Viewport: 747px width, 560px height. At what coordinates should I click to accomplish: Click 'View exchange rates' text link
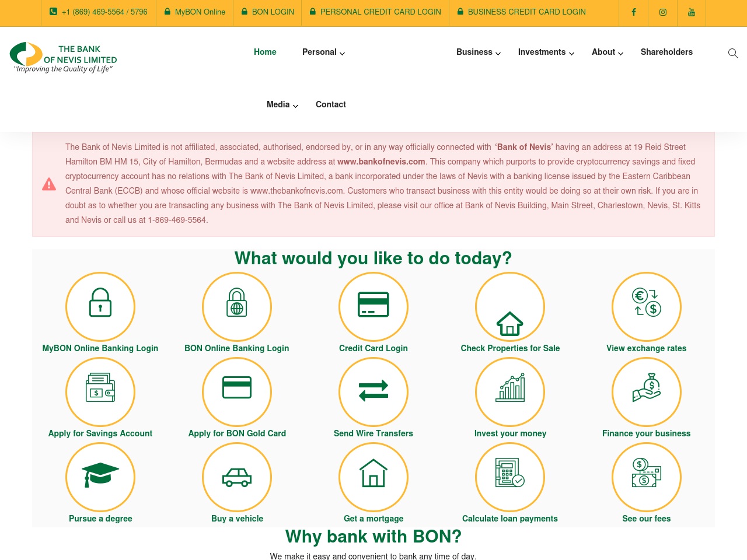647,348
